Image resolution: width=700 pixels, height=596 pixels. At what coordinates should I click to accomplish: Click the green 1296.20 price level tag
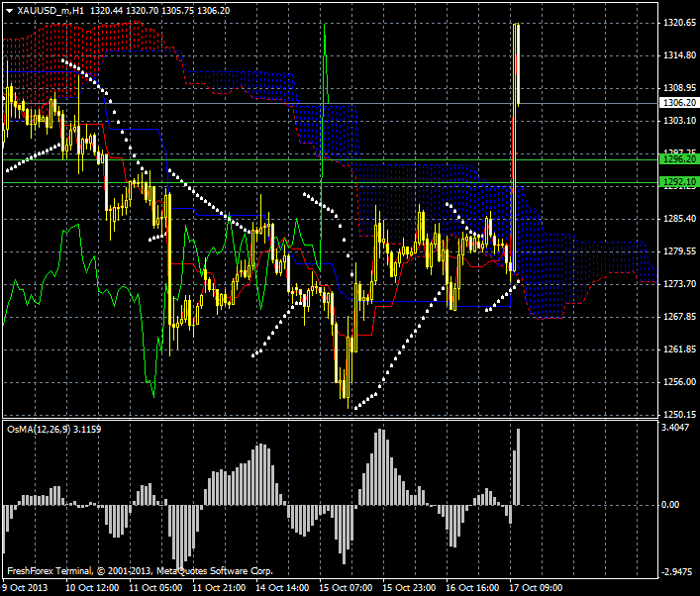click(677, 158)
